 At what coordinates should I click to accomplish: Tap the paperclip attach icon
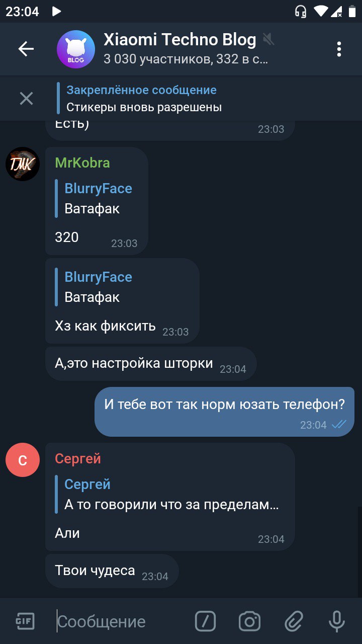pyautogui.click(x=294, y=621)
